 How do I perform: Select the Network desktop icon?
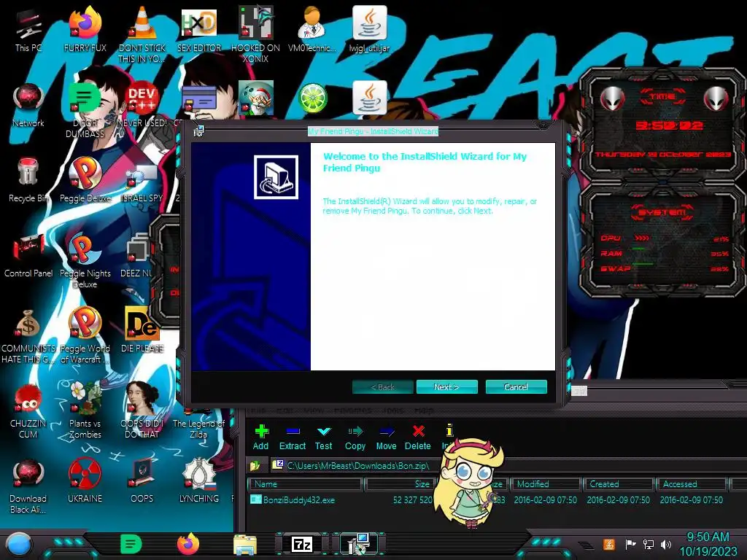click(x=28, y=105)
